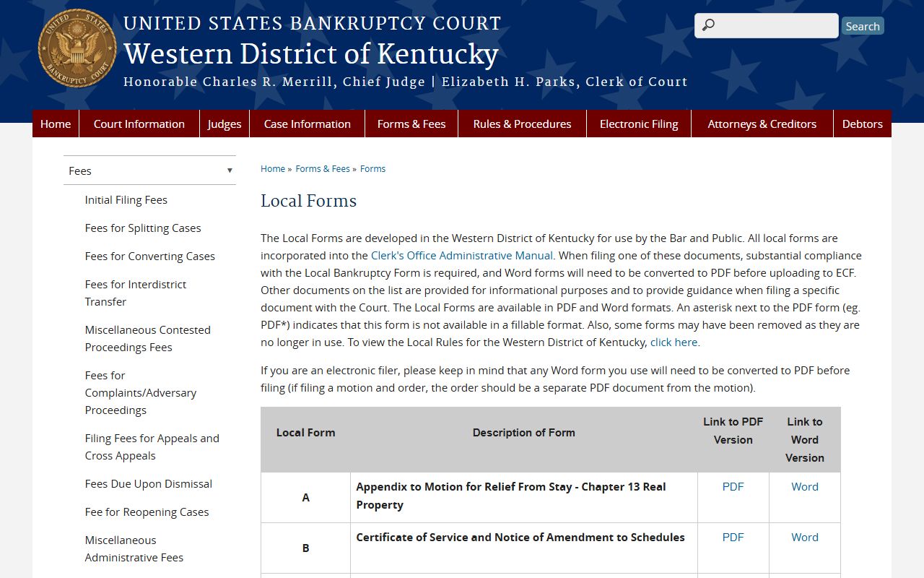Screen dimensions: 924x578
Task: Open Initial Filing Fees link
Action: (126, 199)
